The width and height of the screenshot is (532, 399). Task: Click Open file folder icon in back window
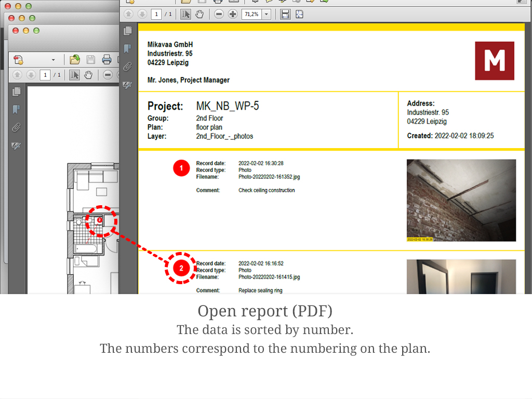pyautogui.click(x=75, y=60)
